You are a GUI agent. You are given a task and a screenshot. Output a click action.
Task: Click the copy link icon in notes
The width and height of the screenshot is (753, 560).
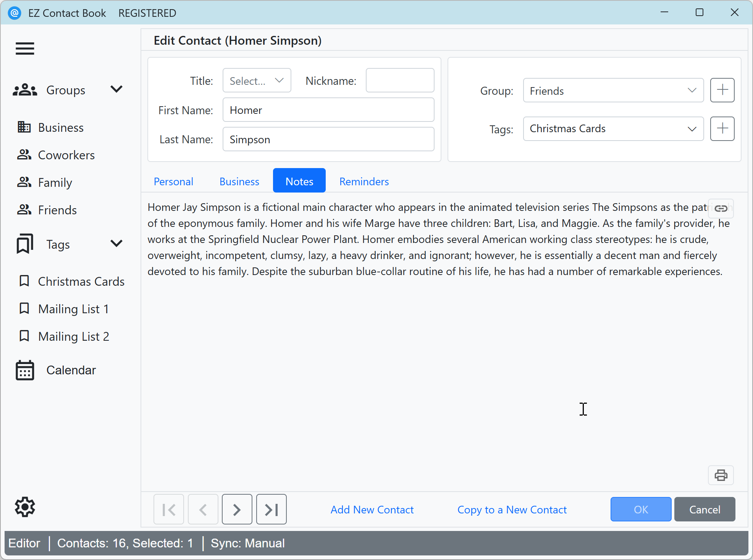point(721,208)
